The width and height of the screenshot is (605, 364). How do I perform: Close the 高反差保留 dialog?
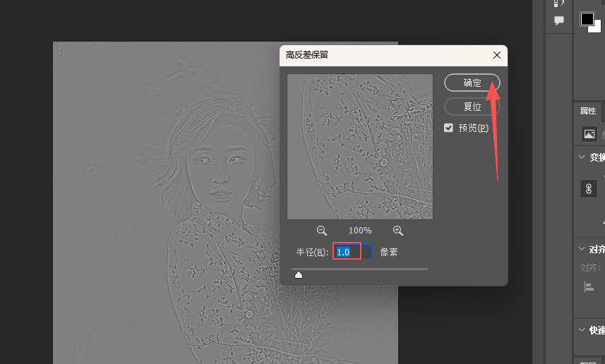pos(497,55)
